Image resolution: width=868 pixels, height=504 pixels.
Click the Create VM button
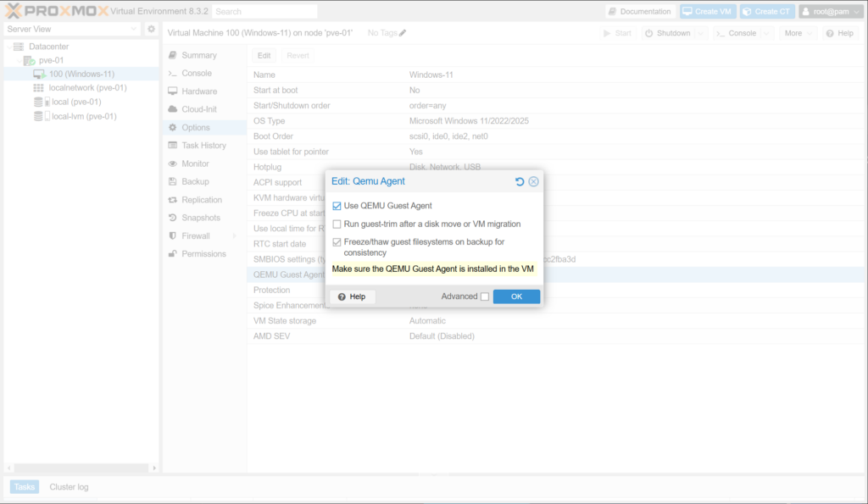pos(706,11)
